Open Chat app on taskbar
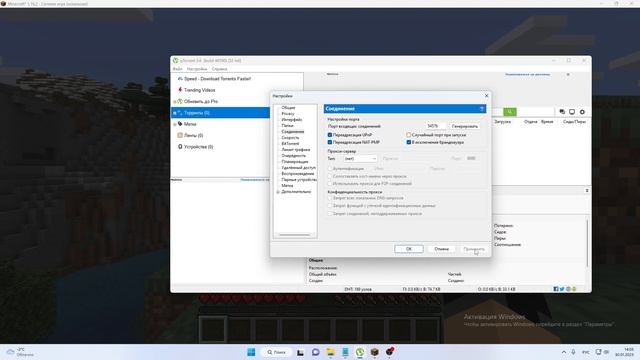This screenshot has width=640, height=360. [316, 352]
